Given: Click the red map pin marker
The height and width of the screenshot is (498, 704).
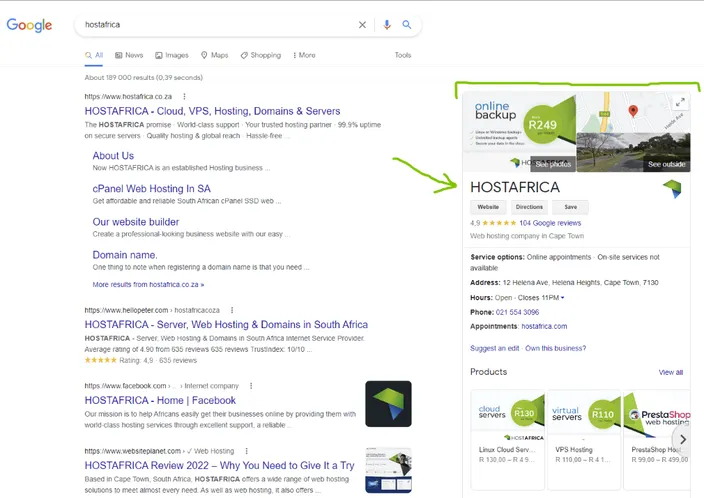Looking at the screenshot, I should 633,111.
